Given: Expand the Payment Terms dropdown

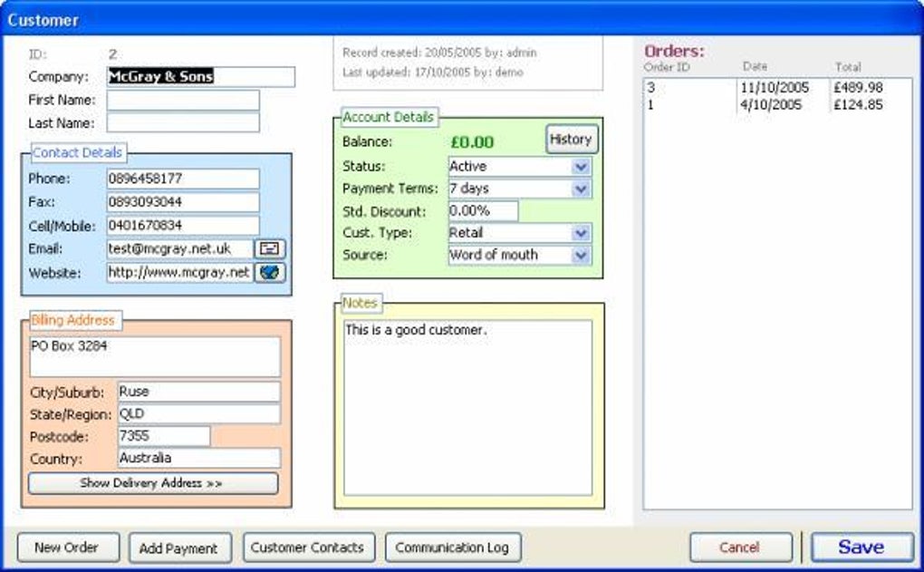Looking at the screenshot, I should pyautogui.click(x=581, y=189).
